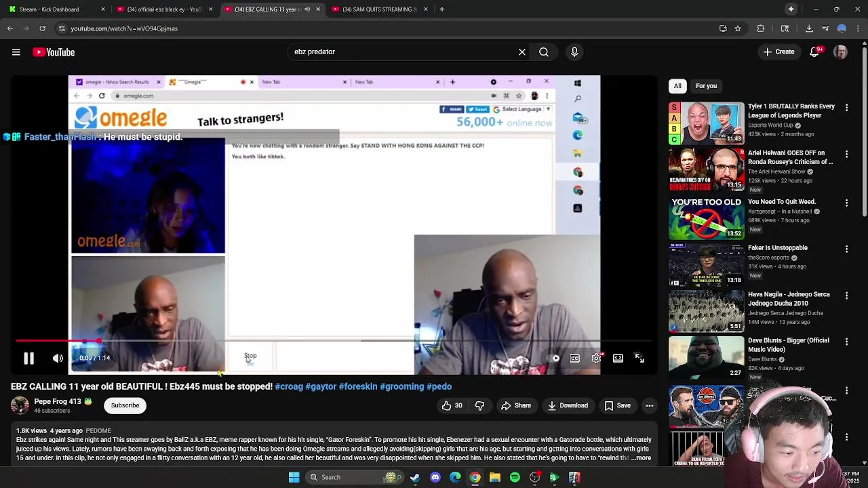Open options for Hava Nagila video
The width and height of the screenshot is (868, 488).
tap(846, 296)
